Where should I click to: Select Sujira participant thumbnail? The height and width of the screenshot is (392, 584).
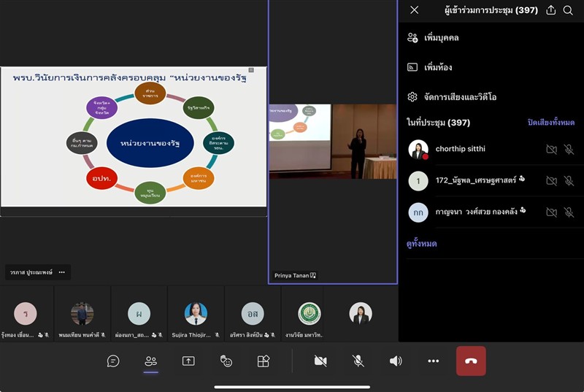(196, 318)
